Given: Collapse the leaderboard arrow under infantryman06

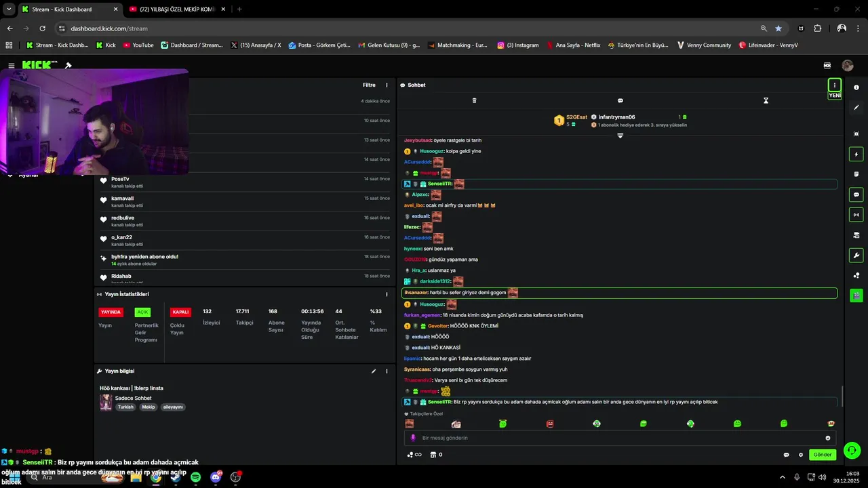Looking at the screenshot, I should [620, 136].
